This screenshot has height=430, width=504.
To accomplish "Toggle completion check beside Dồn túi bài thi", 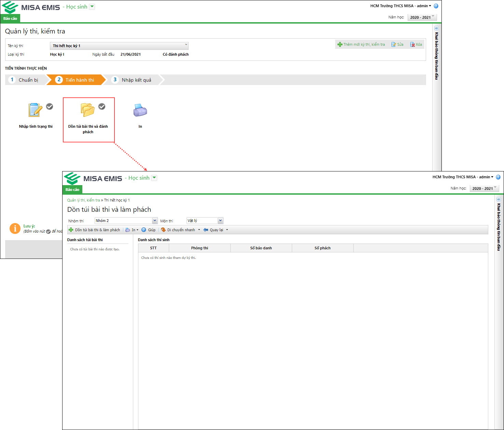I will click(102, 107).
